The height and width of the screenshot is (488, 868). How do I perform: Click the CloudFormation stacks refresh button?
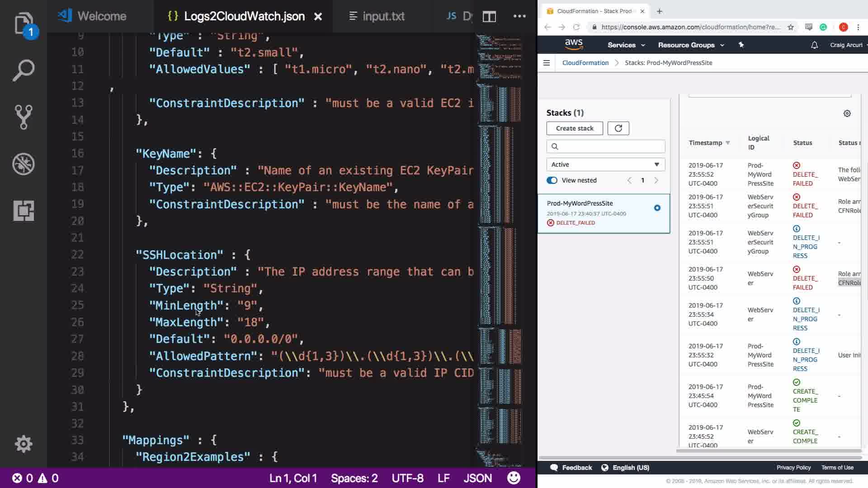click(618, 128)
